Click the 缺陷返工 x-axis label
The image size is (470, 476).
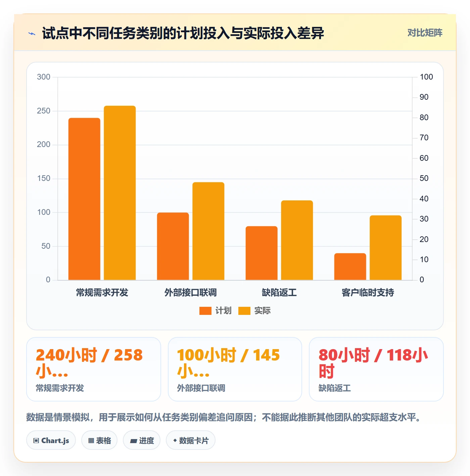click(279, 293)
